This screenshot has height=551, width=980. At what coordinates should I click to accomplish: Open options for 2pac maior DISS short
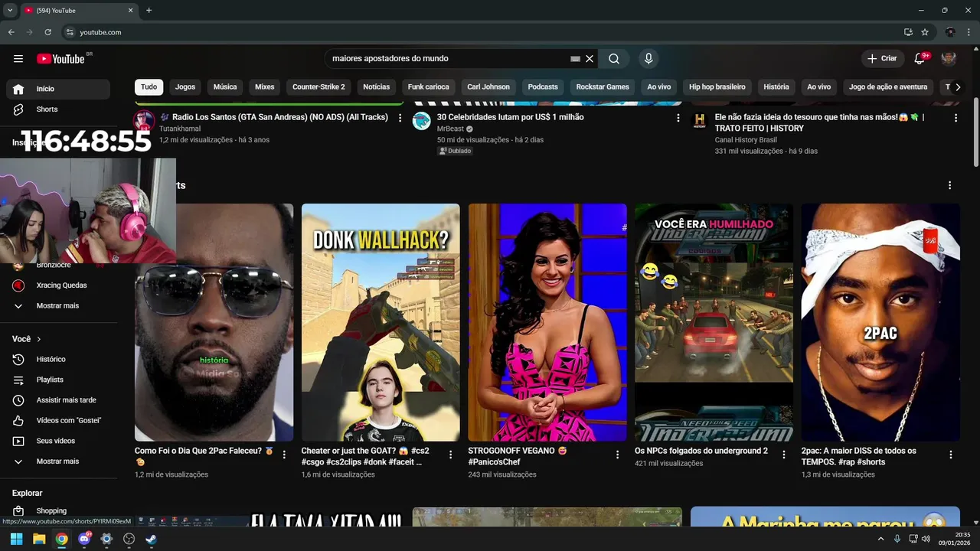pyautogui.click(x=951, y=455)
